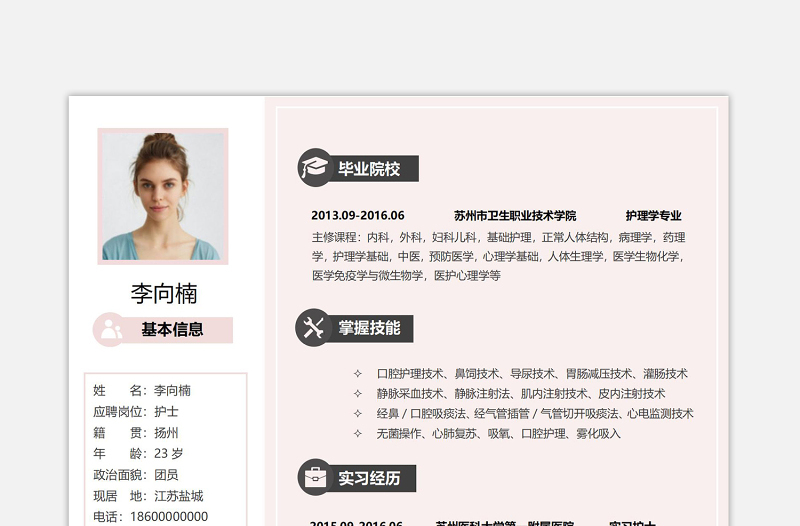Image resolution: width=800 pixels, height=526 pixels.
Task: Click diamond bullet before 口腔护理技术
Action: (x=358, y=374)
